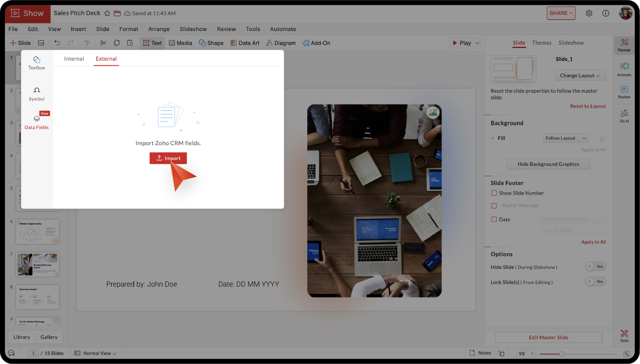The image size is (640, 364).
Task: Select the Market Opportunity slide thumbnail
Action: coord(38,232)
